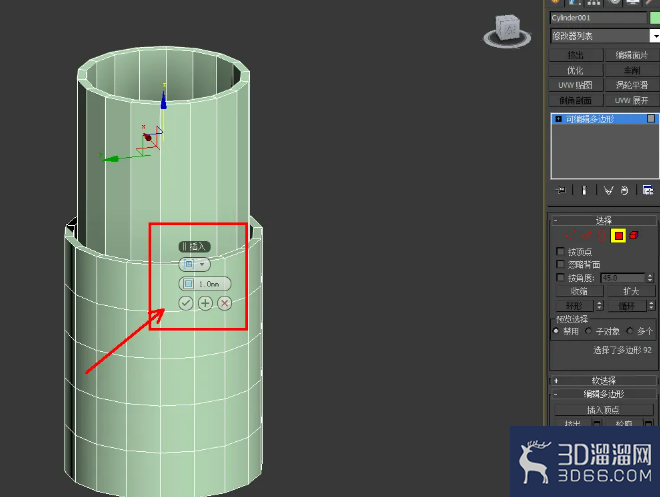The width and height of the screenshot is (660, 497).
Task: Select the Vertex sub-object level icon
Action: [x=570, y=236]
